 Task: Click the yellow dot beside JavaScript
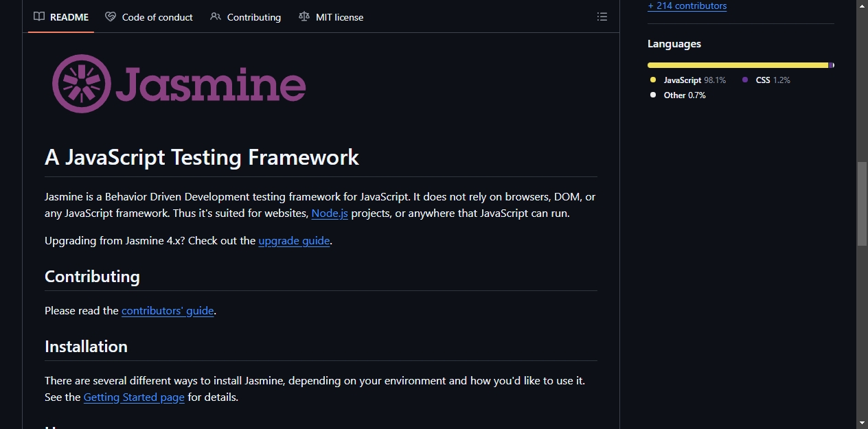point(653,80)
